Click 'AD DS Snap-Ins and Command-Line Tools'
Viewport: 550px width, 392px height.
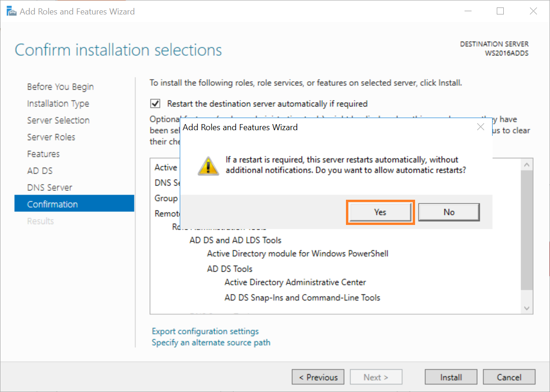[x=302, y=298]
